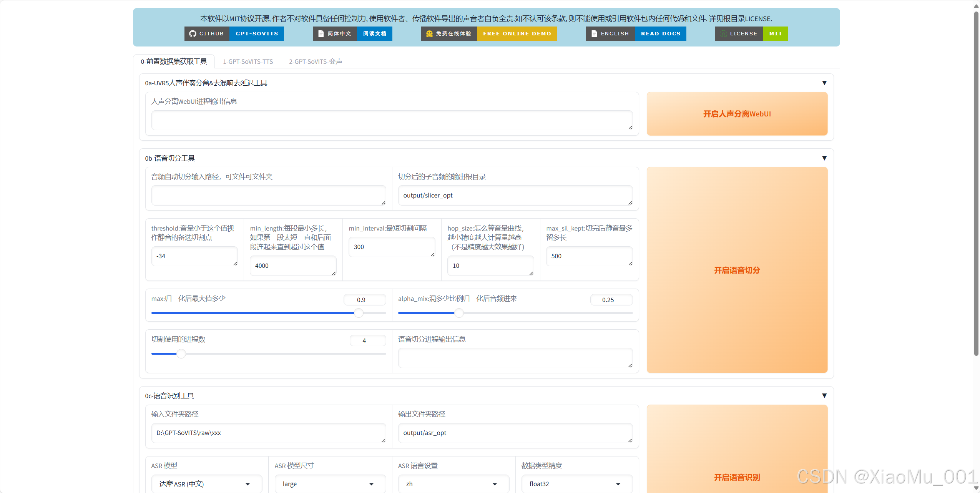The width and height of the screenshot is (980, 493).
Task: Click the 免费在线体验 medal icon
Action: click(429, 33)
